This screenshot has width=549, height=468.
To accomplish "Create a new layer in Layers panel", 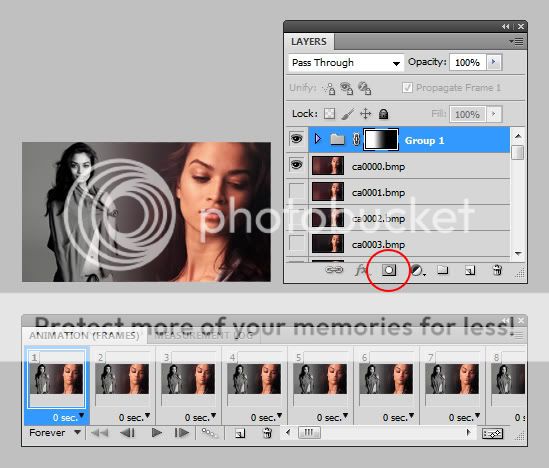I will click(470, 270).
